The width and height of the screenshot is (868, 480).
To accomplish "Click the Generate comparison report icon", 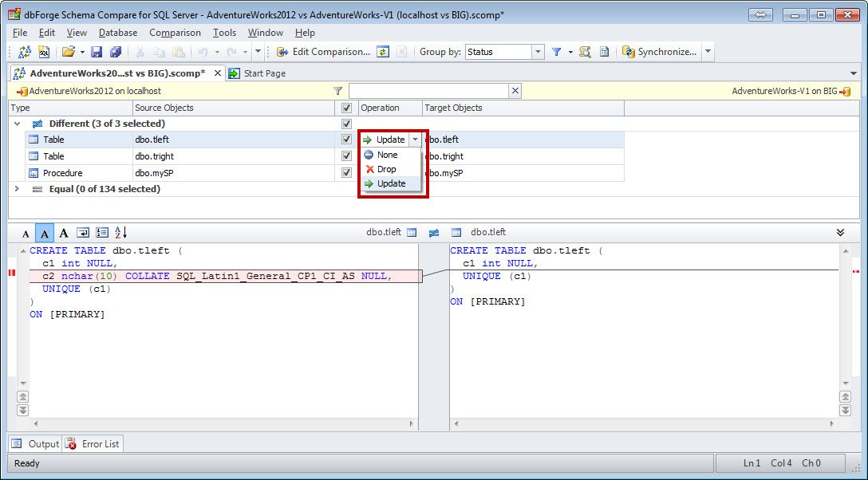I will [605, 52].
